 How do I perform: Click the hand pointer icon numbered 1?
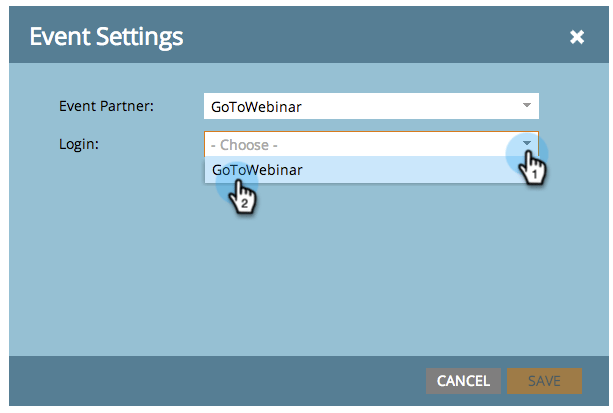coord(533,167)
